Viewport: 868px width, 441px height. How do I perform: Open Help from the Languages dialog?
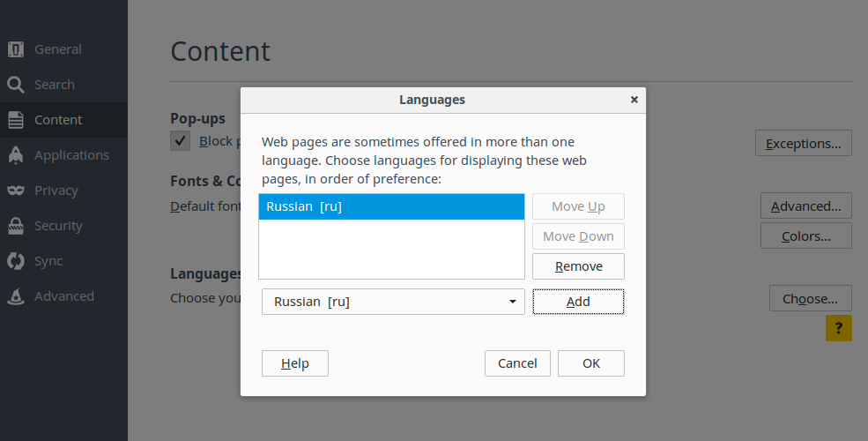(294, 363)
